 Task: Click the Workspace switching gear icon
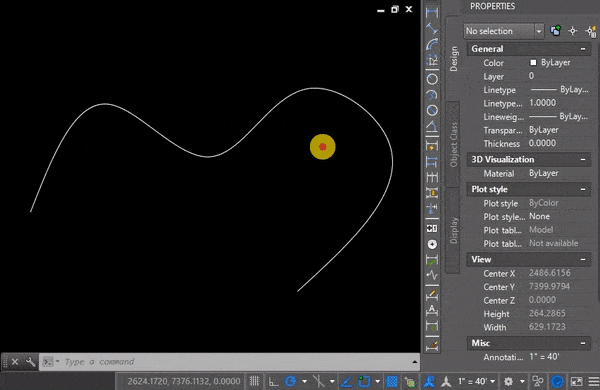click(509, 382)
